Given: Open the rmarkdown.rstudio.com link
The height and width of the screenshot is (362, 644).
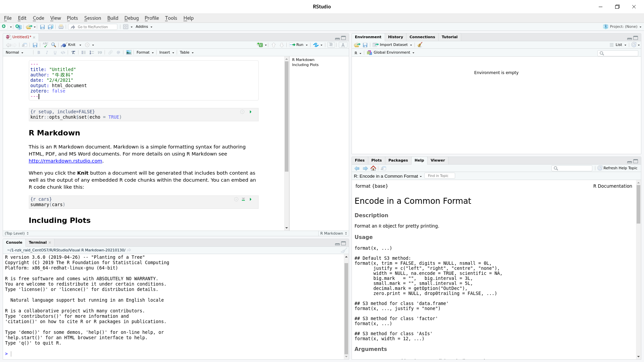Looking at the screenshot, I should tap(65, 161).
